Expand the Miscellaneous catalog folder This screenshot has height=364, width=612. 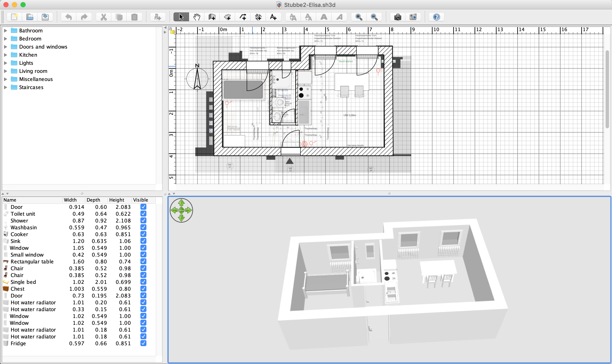click(x=5, y=79)
